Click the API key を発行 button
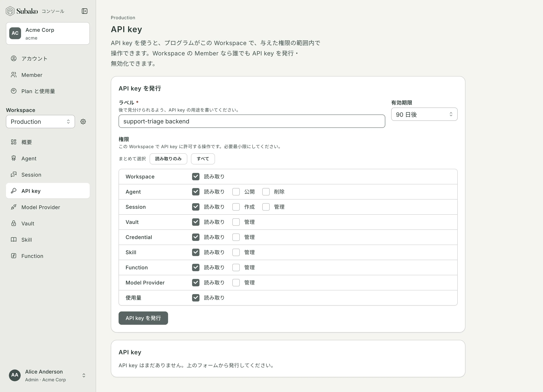 [143, 318]
